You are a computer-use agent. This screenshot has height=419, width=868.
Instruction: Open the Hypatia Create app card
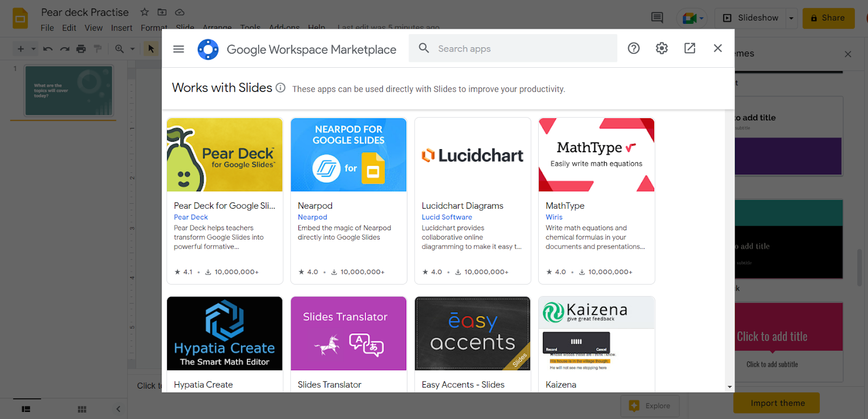[x=225, y=344]
